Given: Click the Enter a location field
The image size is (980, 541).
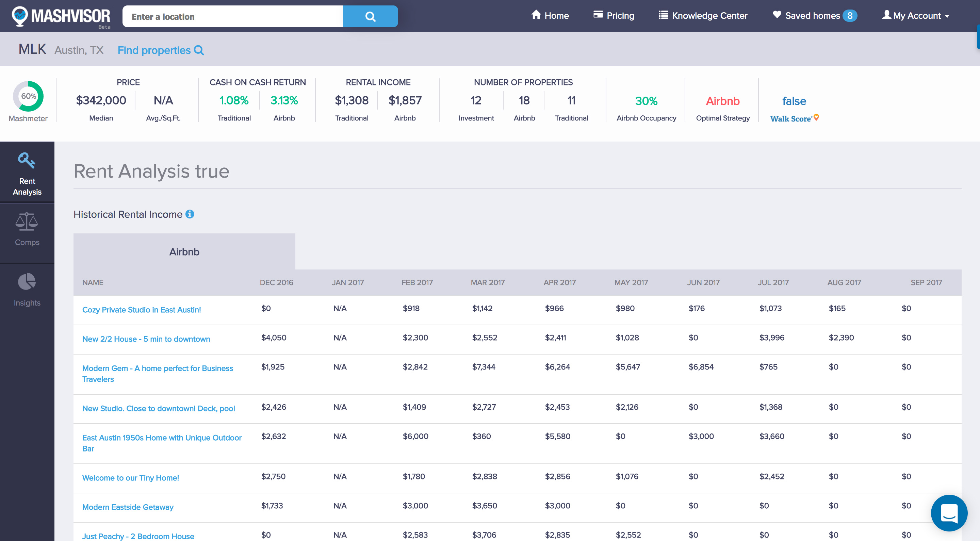Looking at the screenshot, I should pos(232,16).
